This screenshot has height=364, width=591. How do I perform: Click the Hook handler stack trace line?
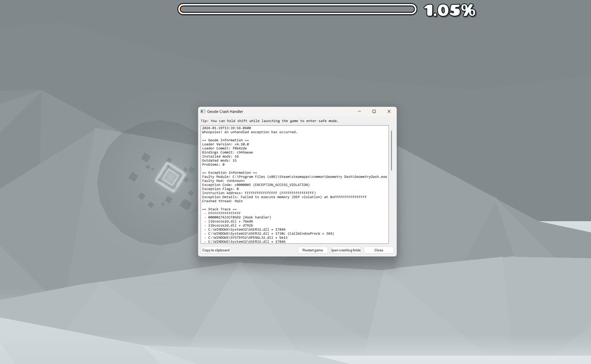pyautogui.click(x=238, y=217)
